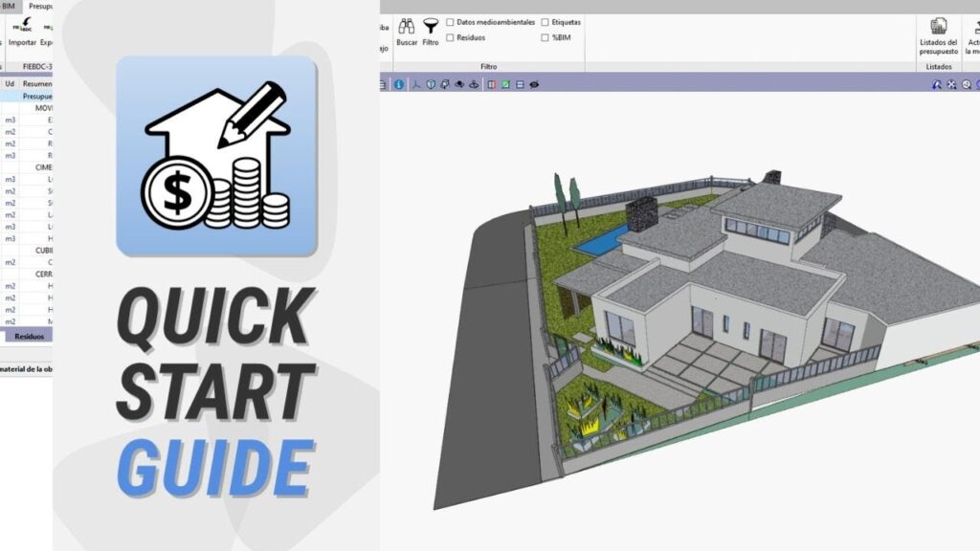Enable the %BIM checkbox
The width and height of the screenshot is (980, 551).
[545, 37]
